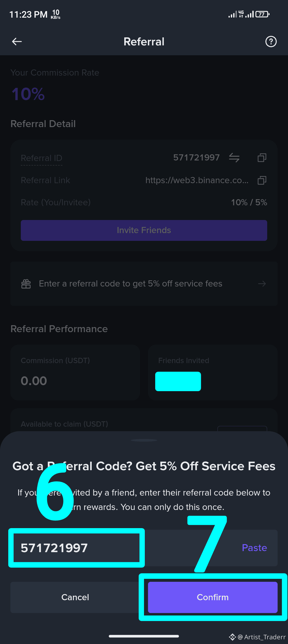Tap the Friends Invited card
The width and height of the screenshot is (288, 644).
(x=213, y=372)
